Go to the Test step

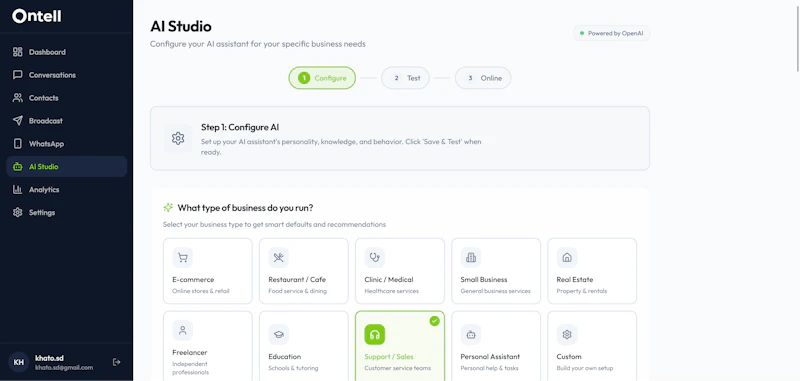pos(406,78)
